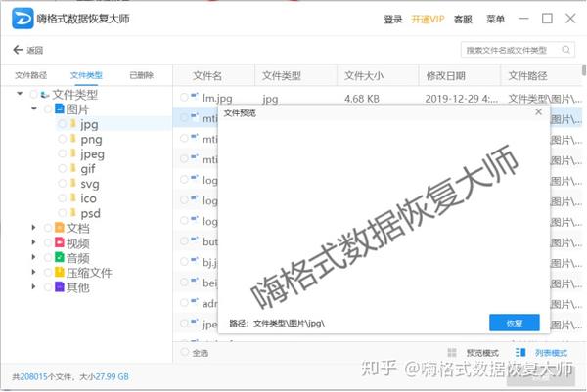This screenshot has height=392, width=587.
Task: Expand the 音频 tree node
Action: [x=33, y=257]
